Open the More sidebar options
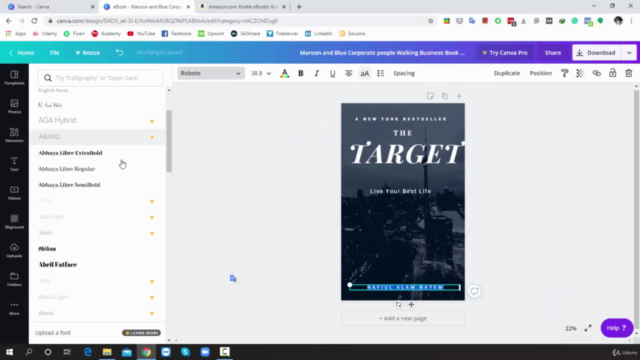640x360 pixels. pos(14,308)
